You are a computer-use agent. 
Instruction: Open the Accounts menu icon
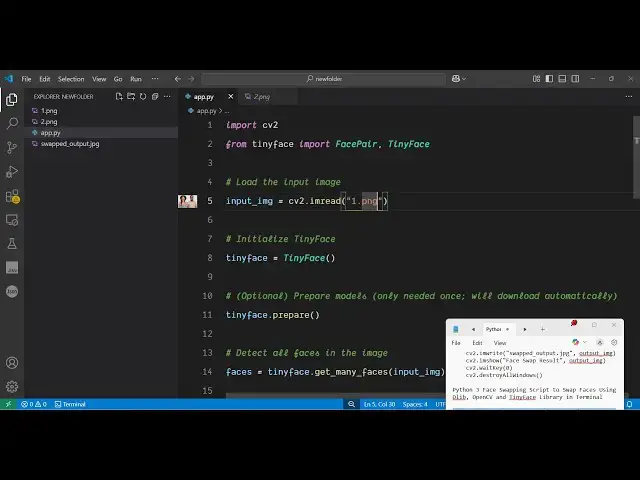tap(12, 362)
